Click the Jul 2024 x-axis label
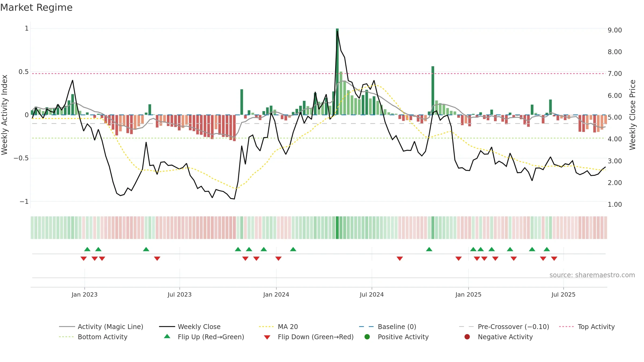Image resolution: width=644 pixels, height=362 pixels. [x=372, y=294]
